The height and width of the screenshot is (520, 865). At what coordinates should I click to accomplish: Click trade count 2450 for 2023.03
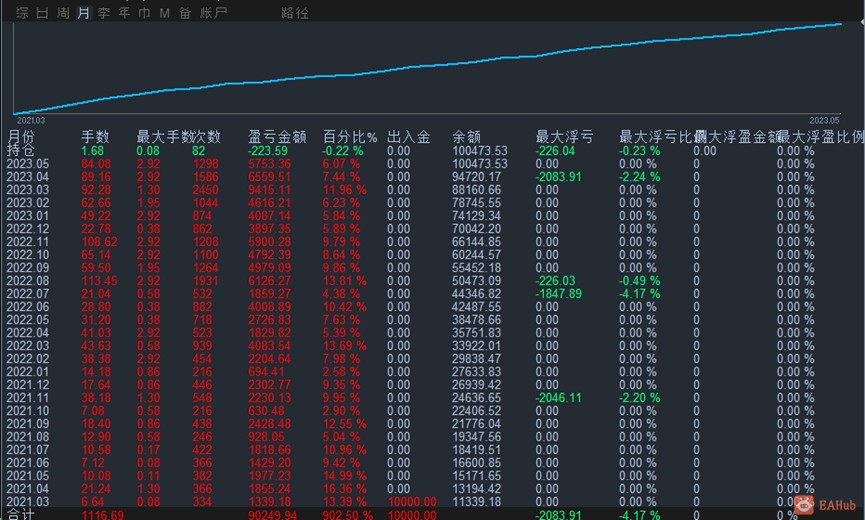[x=206, y=190]
